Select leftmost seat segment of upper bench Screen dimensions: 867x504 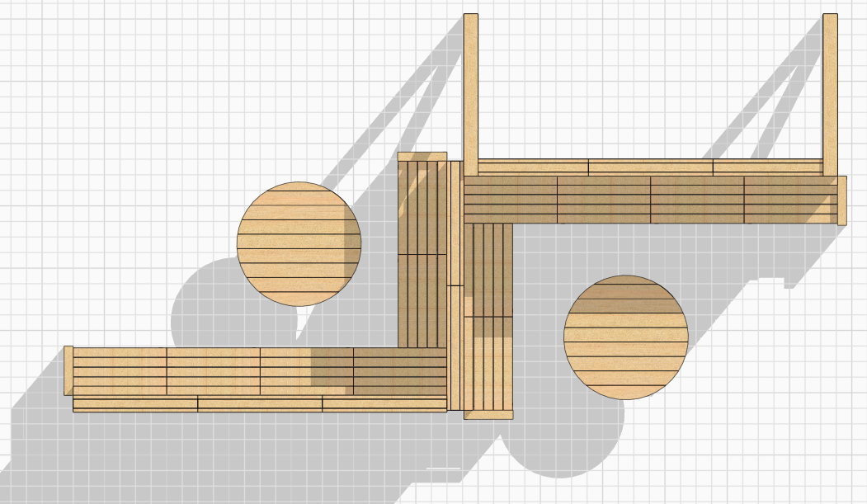(511, 200)
